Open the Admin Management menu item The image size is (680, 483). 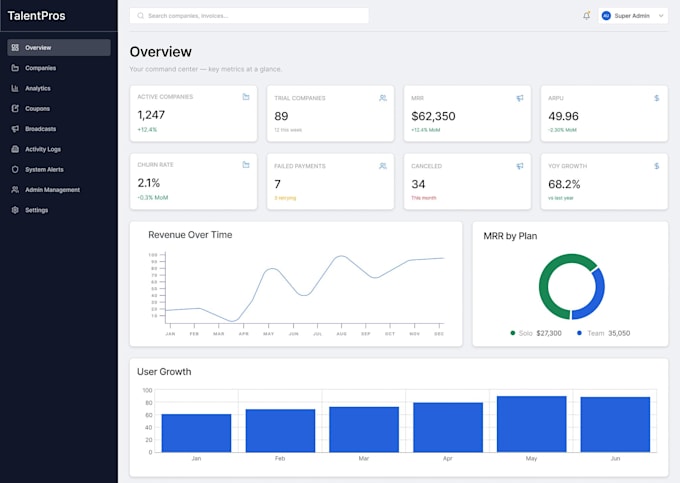point(59,189)
